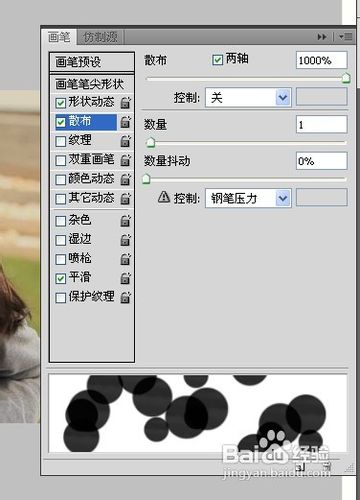
Task: Select the 颜色动态 row label
Action: coord(91,179)
